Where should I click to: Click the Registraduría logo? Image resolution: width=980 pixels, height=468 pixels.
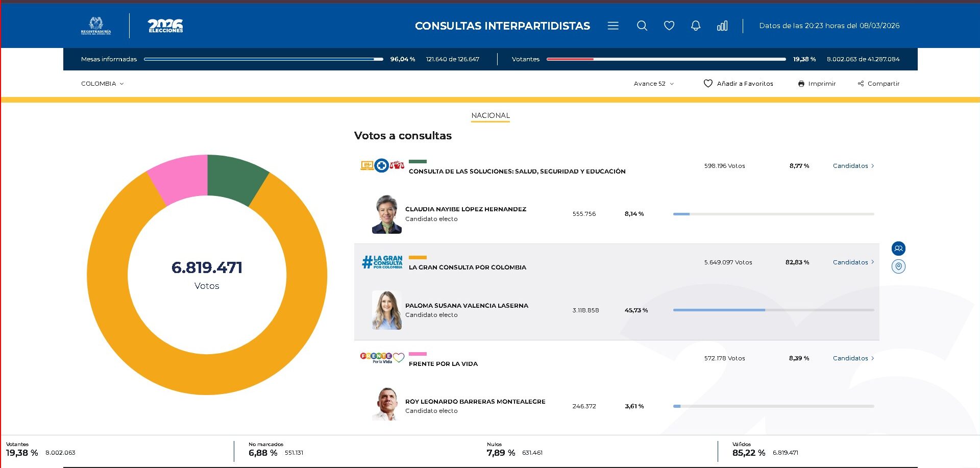click(96, 26)
